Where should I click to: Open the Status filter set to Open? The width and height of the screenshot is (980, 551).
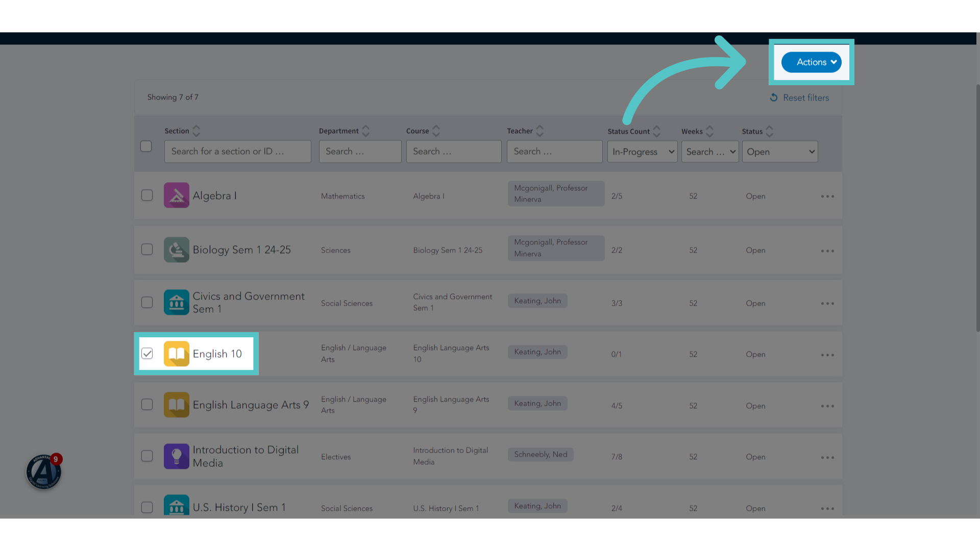point(780,152)
